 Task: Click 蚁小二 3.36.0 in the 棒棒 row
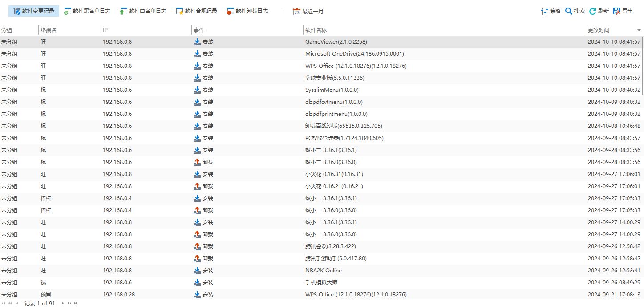331,210
